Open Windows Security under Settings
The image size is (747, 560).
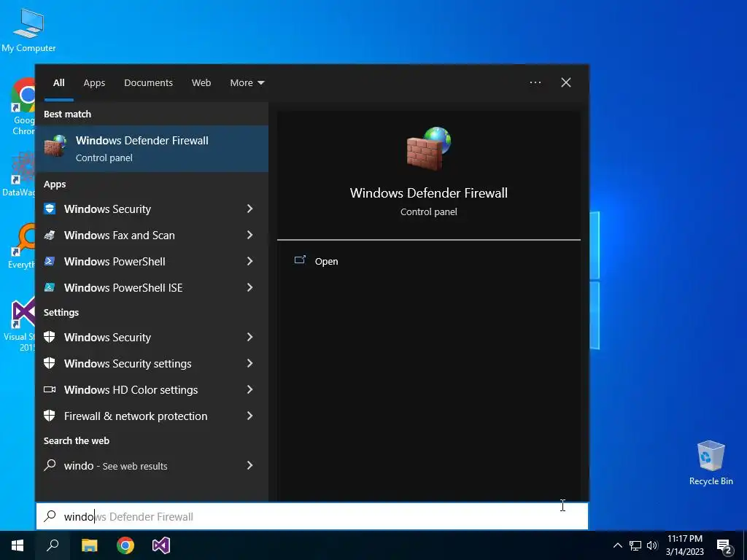(x=152, y=337)
